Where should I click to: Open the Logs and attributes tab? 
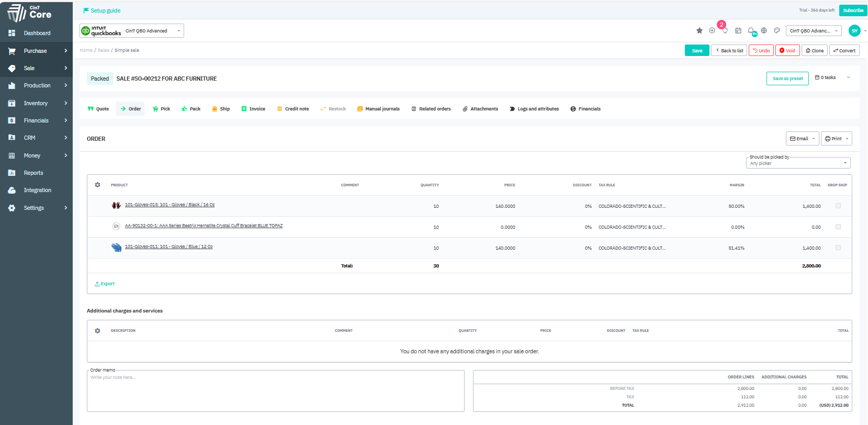click(534, 109)
